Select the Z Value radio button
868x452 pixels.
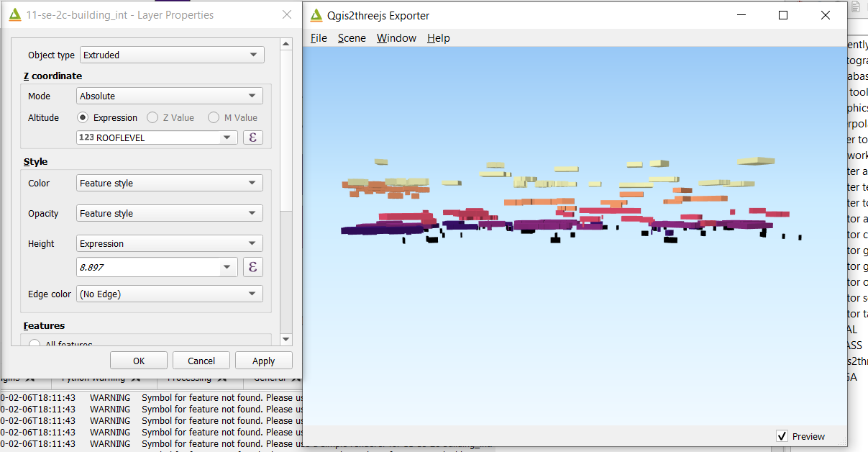[x=152, y=117]
